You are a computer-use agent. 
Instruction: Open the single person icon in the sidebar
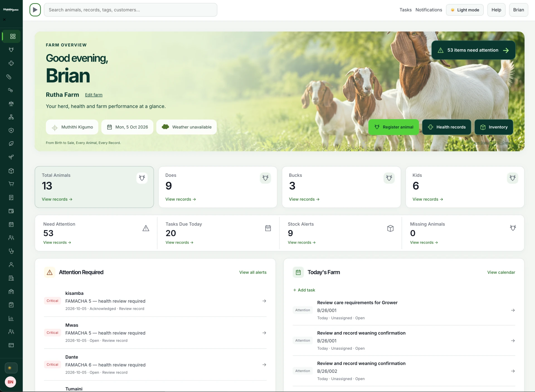tap(11, 265)
